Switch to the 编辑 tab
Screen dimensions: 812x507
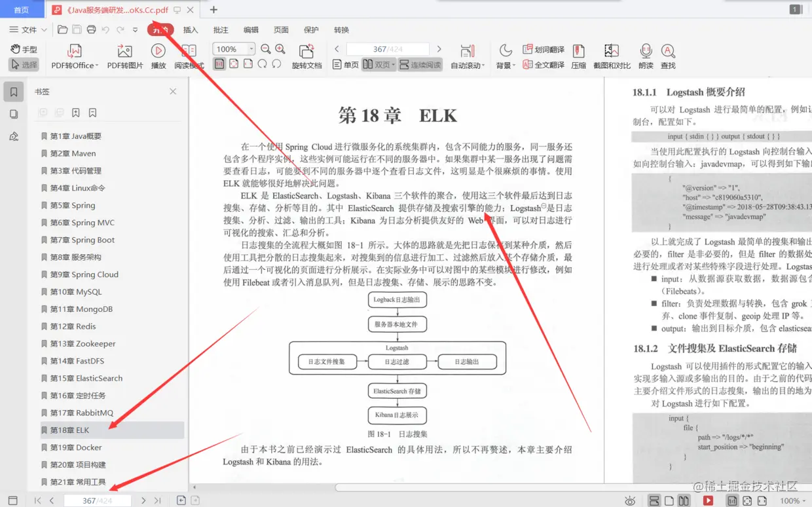[x=251, y=29]
